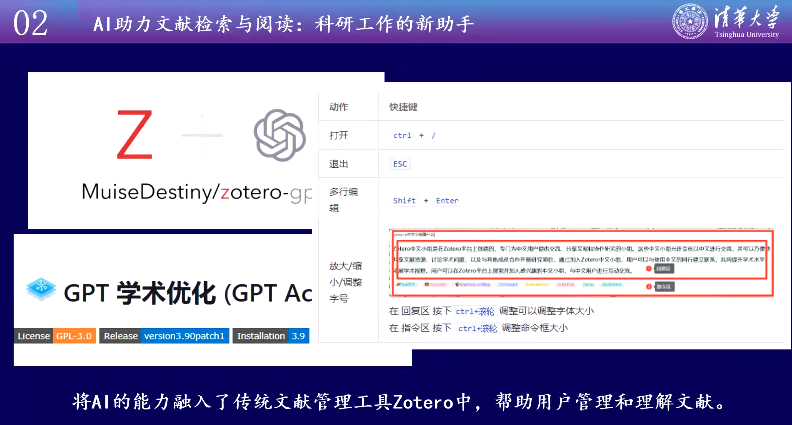Click the GPT 学术优化 project heading
Screen dimensions: 792x425
188,293
